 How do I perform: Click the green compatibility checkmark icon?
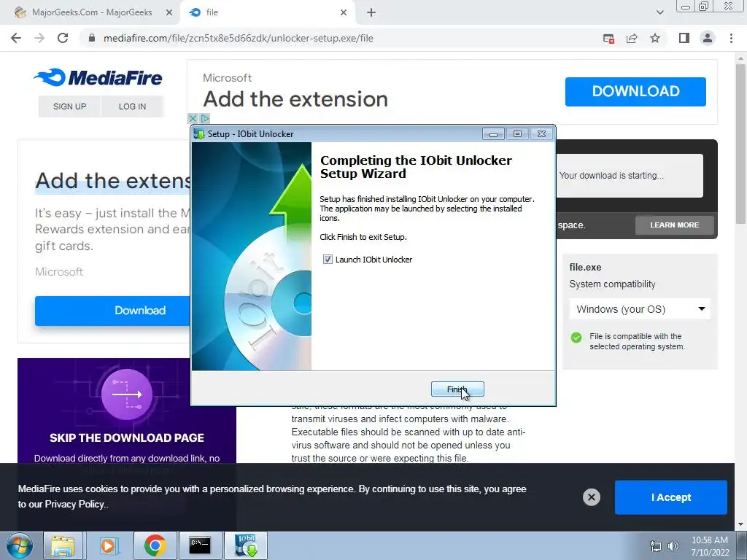coord(576,338)
